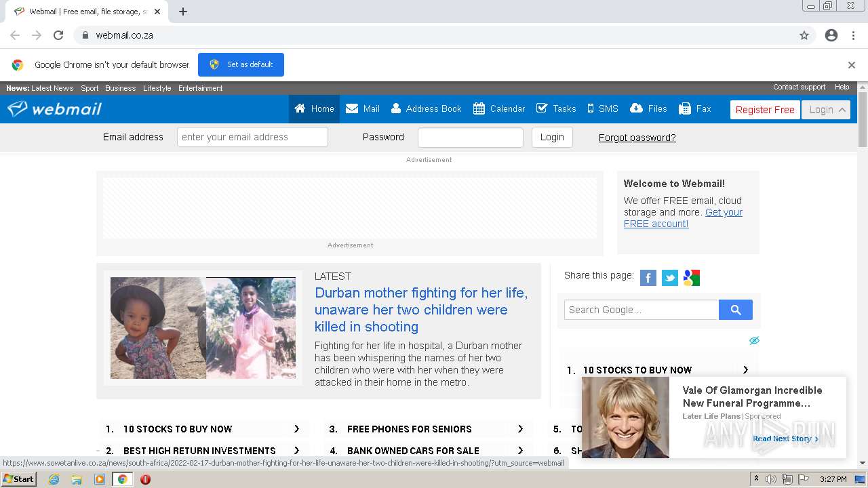Select the Home tab
This screenshot has width=868, height=488.
pos(314,108)
